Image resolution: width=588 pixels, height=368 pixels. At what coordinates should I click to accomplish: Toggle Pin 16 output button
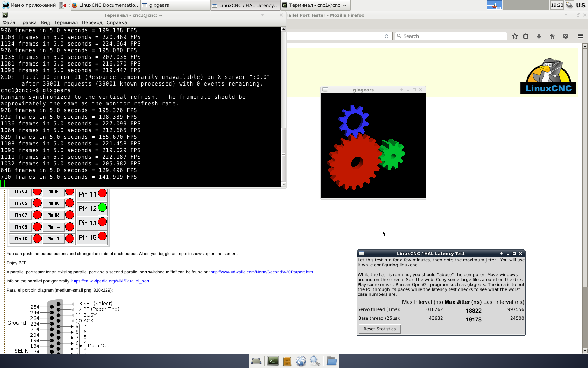[21, 239]
